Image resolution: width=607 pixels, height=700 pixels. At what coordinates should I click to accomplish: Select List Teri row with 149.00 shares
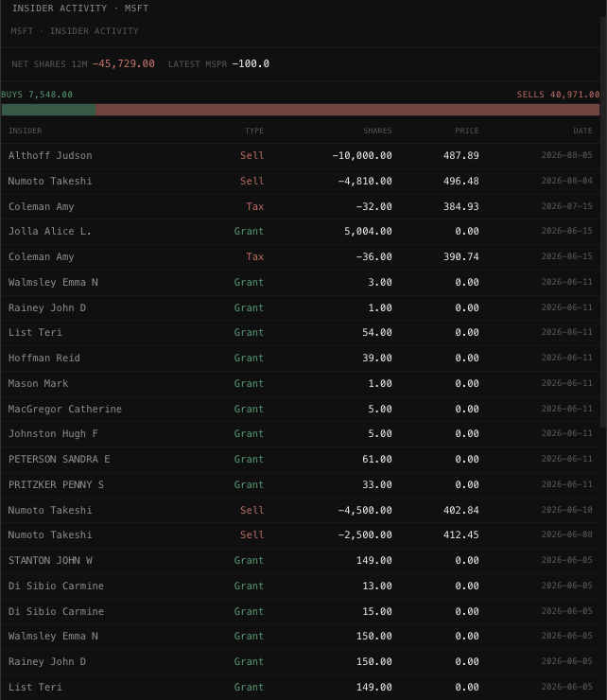[x=301, y=687]
